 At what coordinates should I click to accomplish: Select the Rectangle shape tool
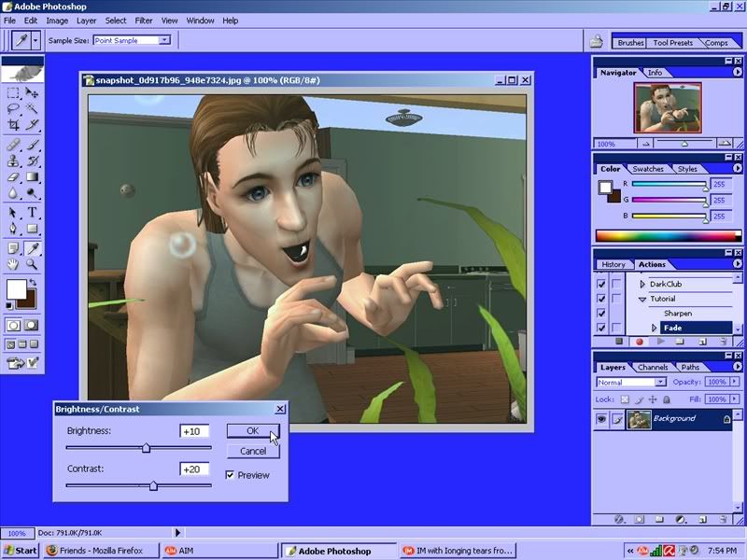pyautogui.click(x=32, y=229)
